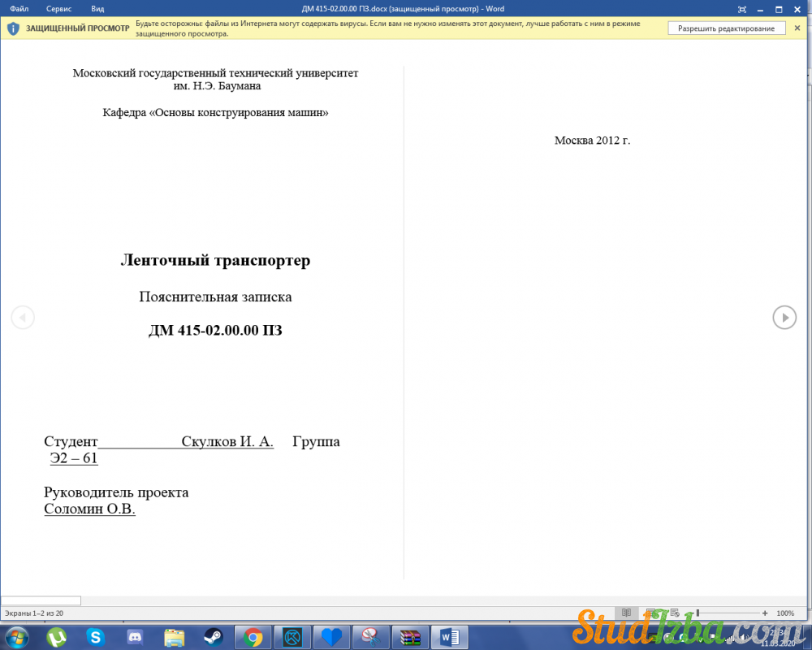Click Московский государственный технический университет heading
Image resolution: width=812 pixels, height=650 pixels.
coord(215,73)
